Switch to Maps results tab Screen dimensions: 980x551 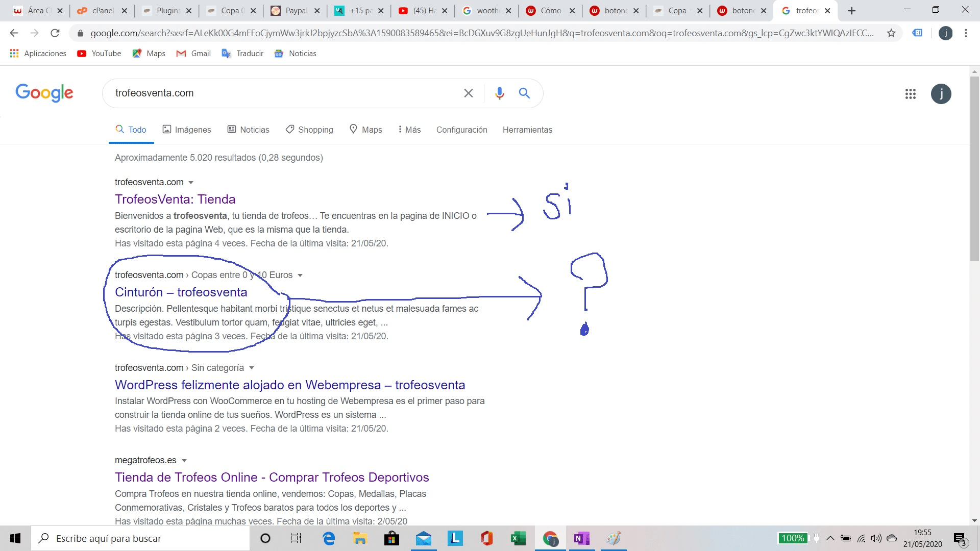tap(366, 130)
